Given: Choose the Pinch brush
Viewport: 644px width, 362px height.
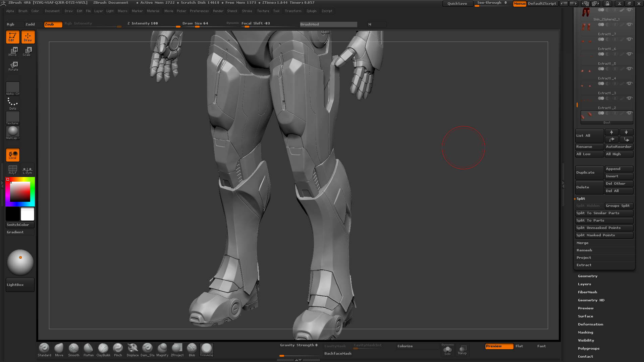Looking at the screenshot, I should click(118, 350).
